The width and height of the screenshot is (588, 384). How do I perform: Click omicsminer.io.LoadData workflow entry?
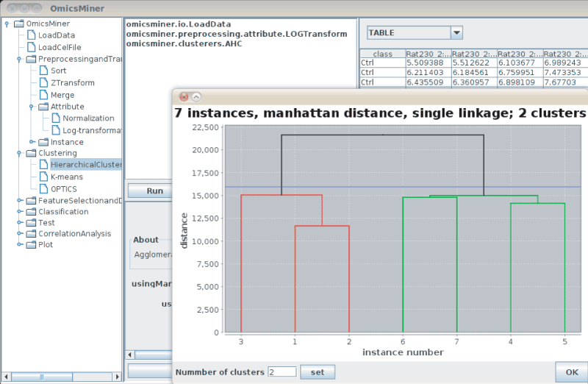coord(179,24)
